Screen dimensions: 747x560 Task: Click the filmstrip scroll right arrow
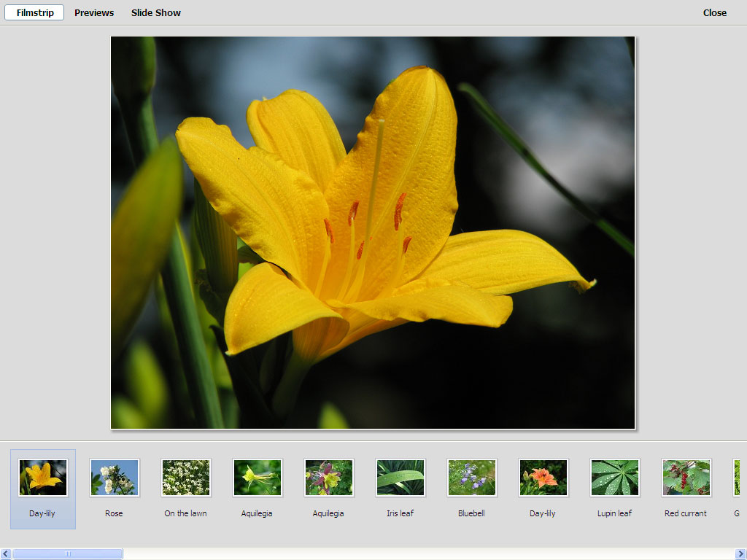coord(740,554)
